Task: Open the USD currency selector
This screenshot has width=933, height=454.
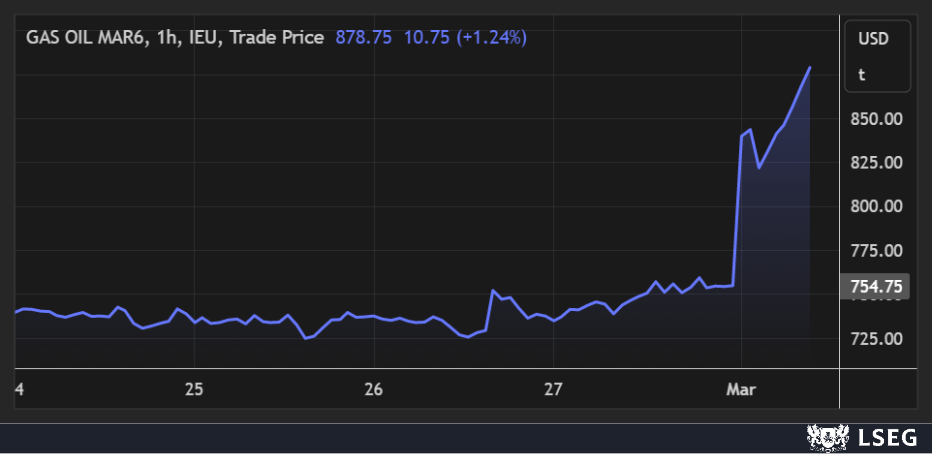Action: click(x=874, y=39)
